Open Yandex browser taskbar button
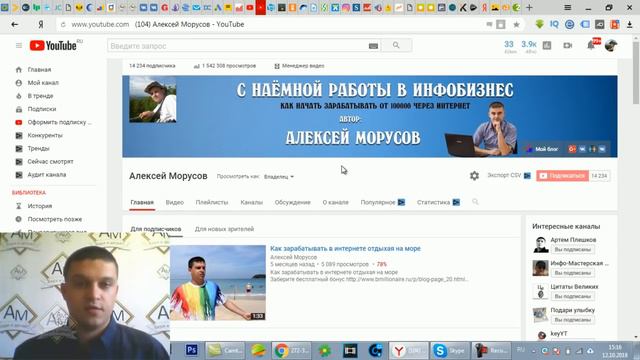Viewport: 640px width, 360px height. click(x=409, y=351)
